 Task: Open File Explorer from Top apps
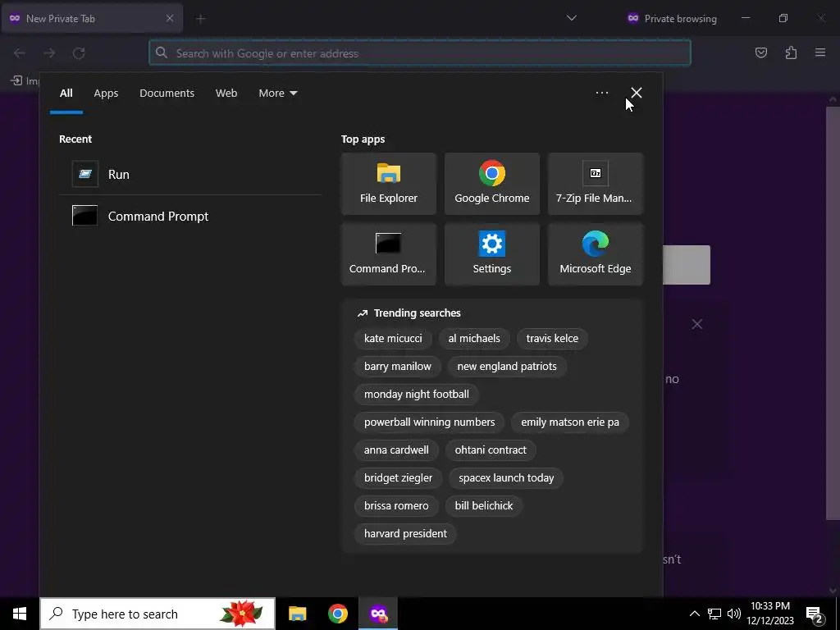(x=388, y=184)
